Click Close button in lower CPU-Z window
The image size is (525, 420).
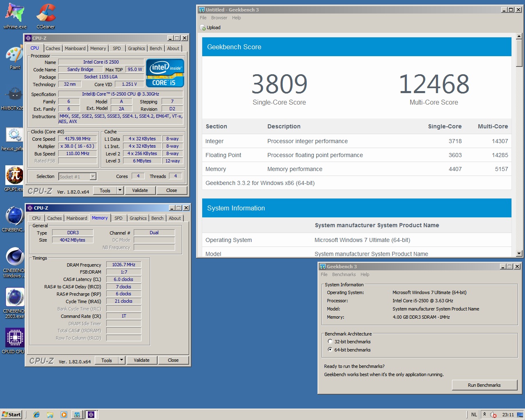click(x=173, y=360)
